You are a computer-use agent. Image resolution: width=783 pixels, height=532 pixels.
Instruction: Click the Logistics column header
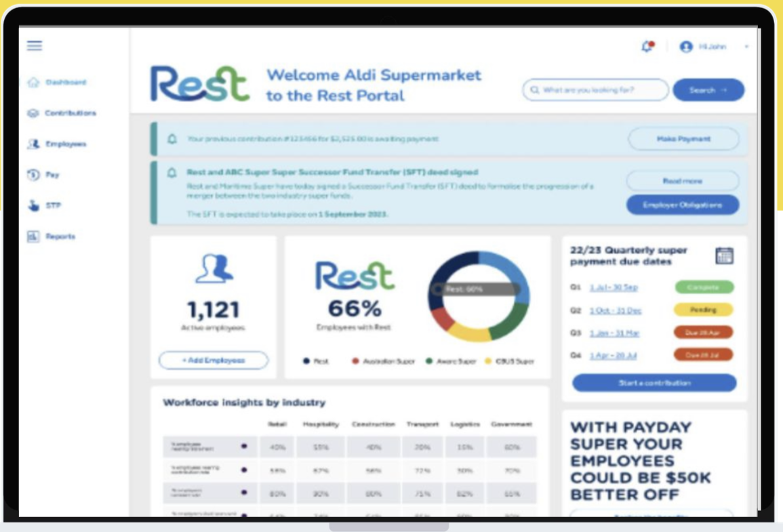coord(465,424)
